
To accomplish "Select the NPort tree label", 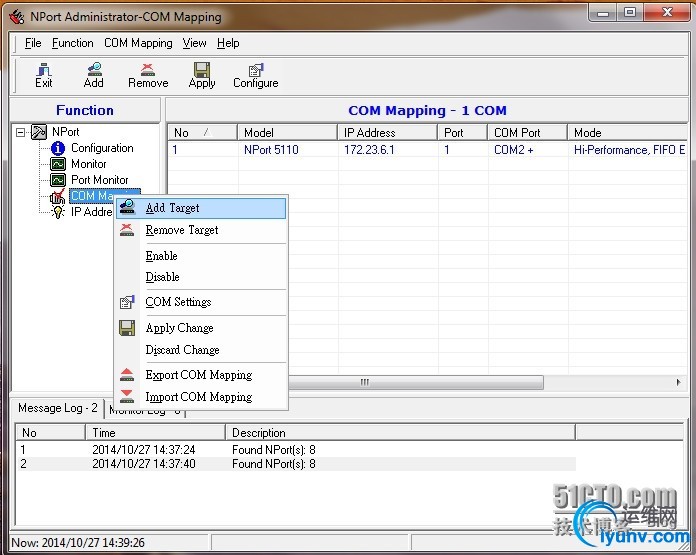I will (x=65, y=132).
